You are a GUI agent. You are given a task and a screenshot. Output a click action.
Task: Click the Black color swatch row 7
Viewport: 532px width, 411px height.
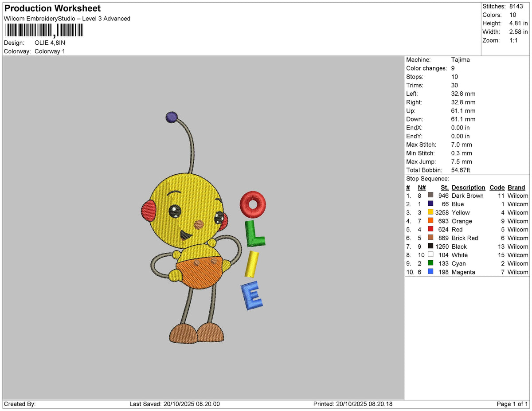tap(430, 246)
